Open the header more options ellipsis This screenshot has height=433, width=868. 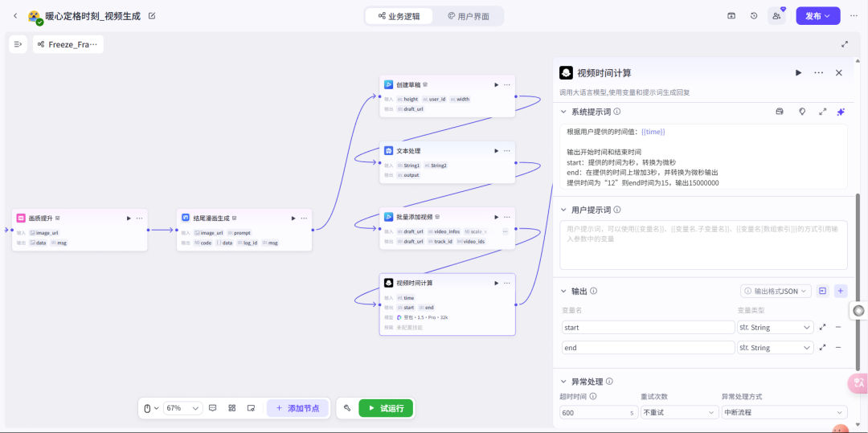click(x=854, y=16)
